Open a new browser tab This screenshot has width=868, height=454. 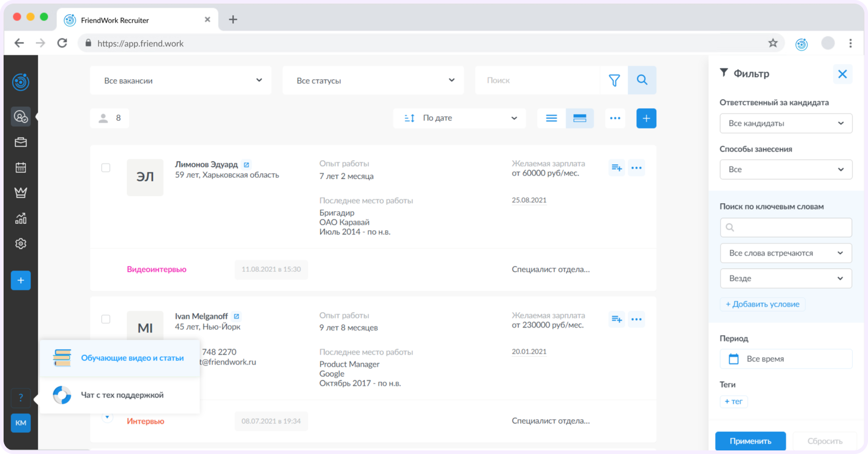point(233,19)
